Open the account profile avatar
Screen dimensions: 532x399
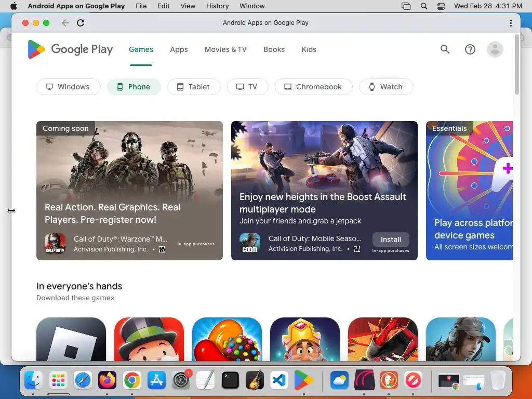495,49
